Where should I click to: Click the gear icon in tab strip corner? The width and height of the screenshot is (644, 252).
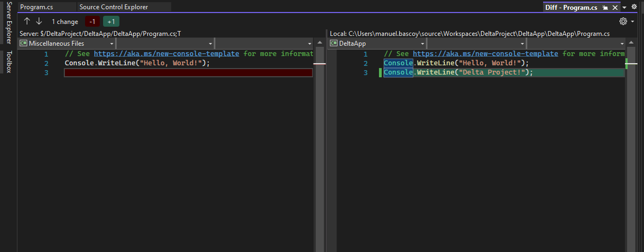coord(634,7)
